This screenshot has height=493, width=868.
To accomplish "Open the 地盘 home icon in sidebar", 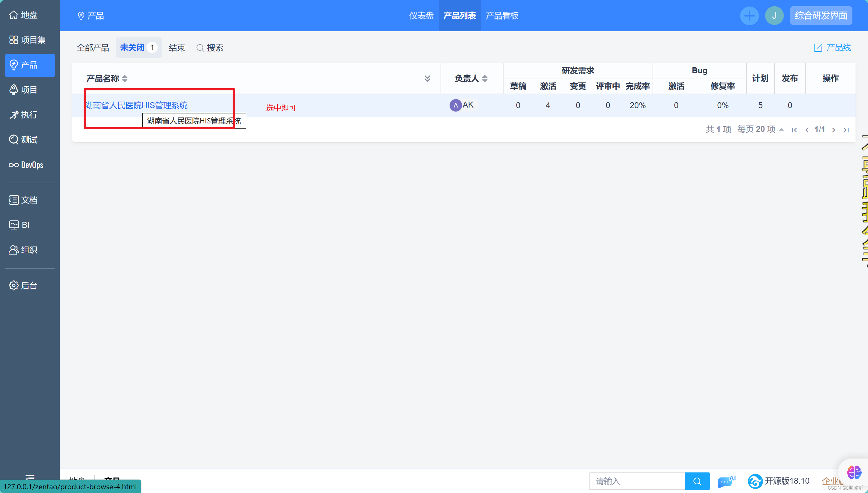I will tap(13, 15).
